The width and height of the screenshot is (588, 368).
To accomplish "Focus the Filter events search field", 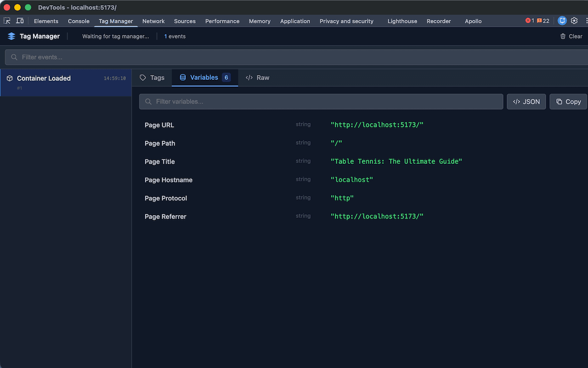I will (x=296, y=57).
